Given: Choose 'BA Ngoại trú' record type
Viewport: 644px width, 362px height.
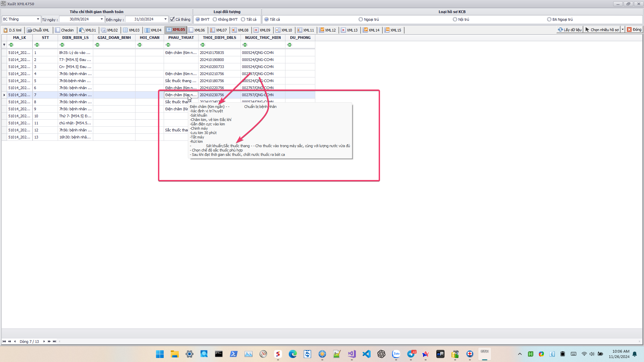Looking at the screenshot, I should point(549,19).
